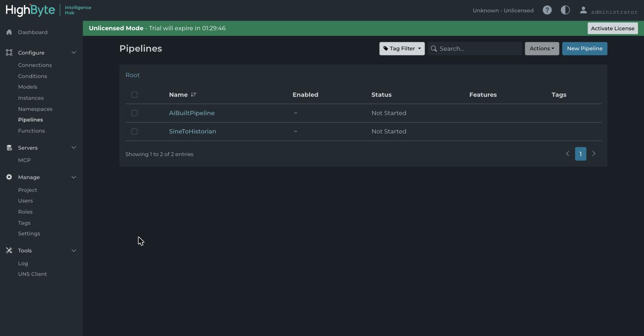This screenshot has height=336, width=644.
Task: Open Instances in sidebar
Action: pos(31,98)
